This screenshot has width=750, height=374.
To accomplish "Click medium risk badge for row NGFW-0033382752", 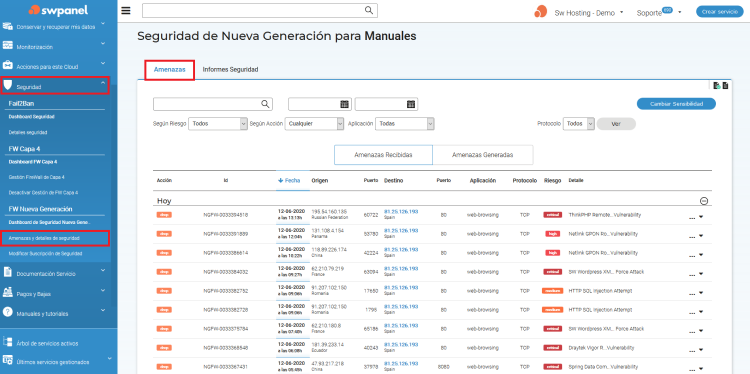I will [552, 291].
